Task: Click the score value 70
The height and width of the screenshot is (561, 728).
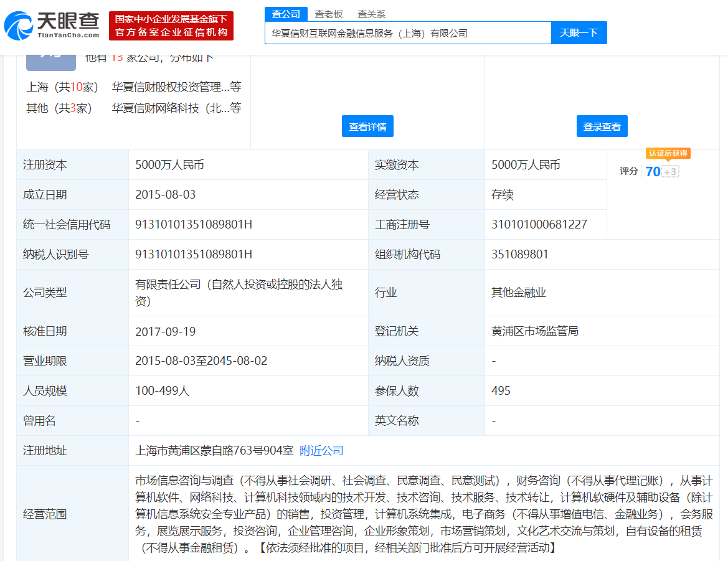Action: coord(653,172)
